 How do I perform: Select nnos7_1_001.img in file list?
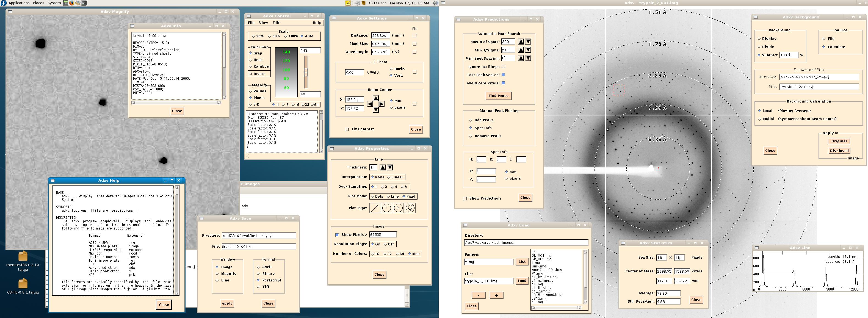click(x=546, y=270)
